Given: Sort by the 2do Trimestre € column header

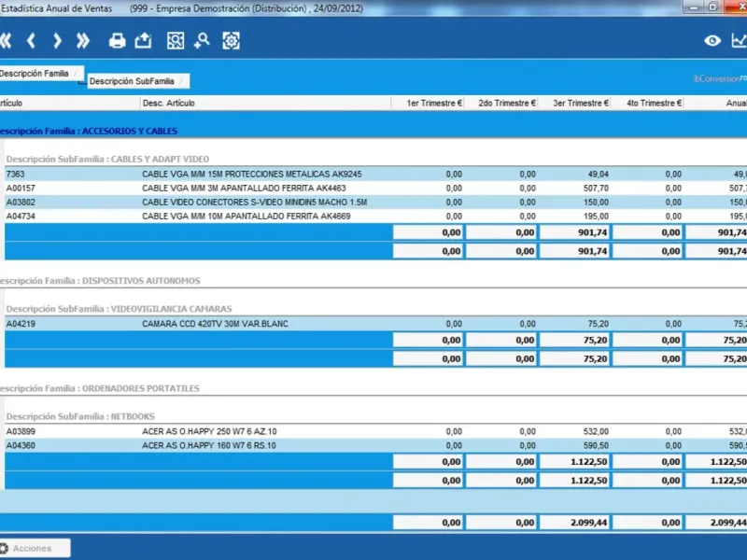Looking at the screenshot, I should pos(501,103).
